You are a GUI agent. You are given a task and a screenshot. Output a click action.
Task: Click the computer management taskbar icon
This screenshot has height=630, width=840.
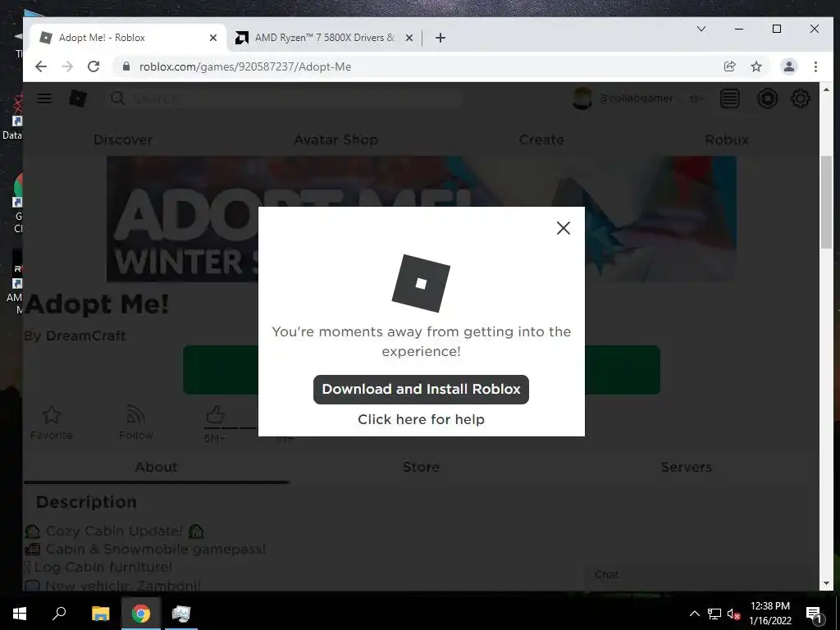pos(181,614)
